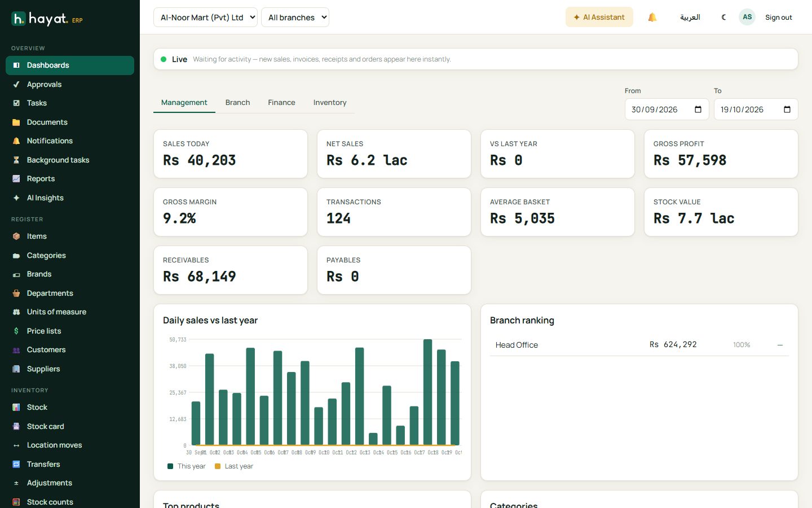This screenshot has width=812, height=508.
Task: Click the top bar notification bell
Action: [652, 17]
